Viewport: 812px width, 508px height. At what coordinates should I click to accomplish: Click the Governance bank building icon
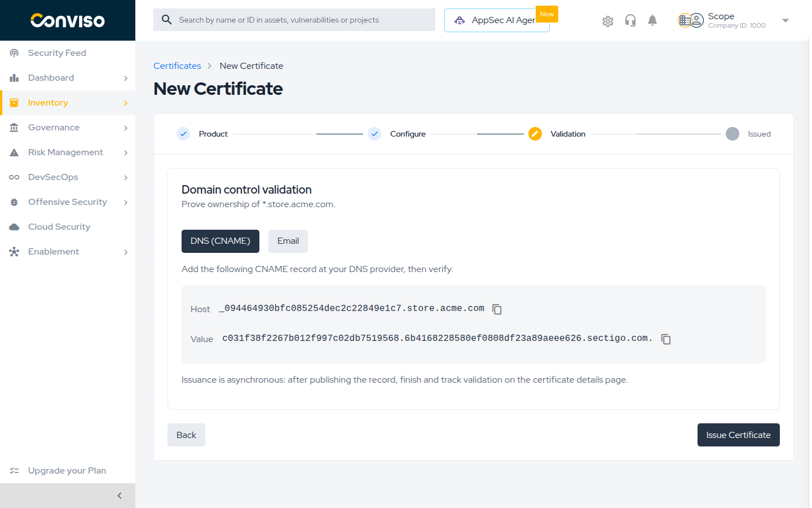(x=14, y=128)
